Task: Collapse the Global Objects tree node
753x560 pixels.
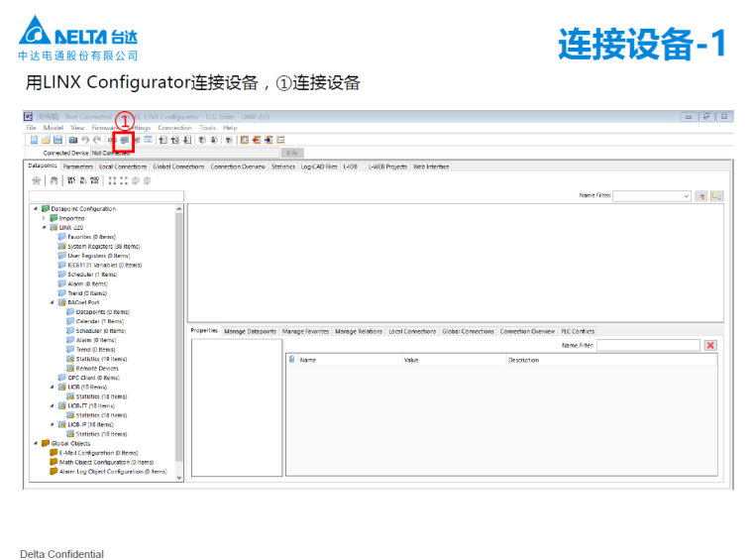Action: click(37, 443)
